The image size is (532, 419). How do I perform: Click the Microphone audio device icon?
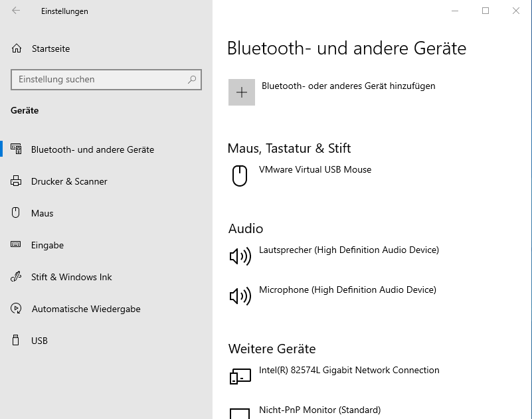pos(240,296)
